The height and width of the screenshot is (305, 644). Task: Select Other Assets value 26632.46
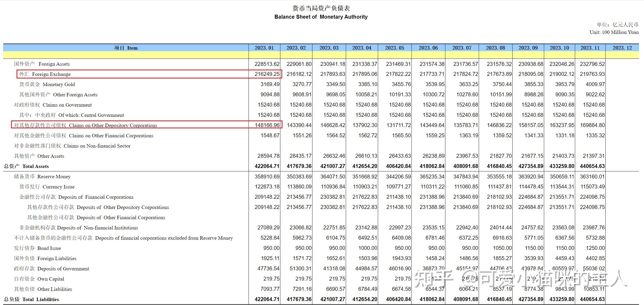pos(334,156)
